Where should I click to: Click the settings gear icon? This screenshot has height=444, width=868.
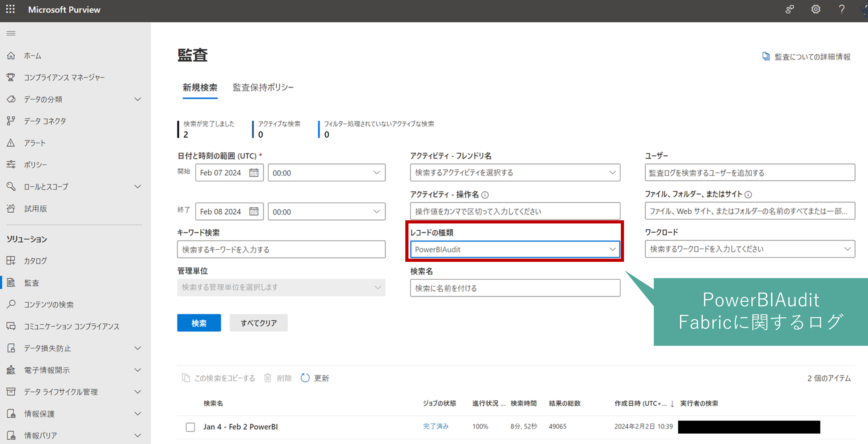pyautogui.click(x=815, y=9)
